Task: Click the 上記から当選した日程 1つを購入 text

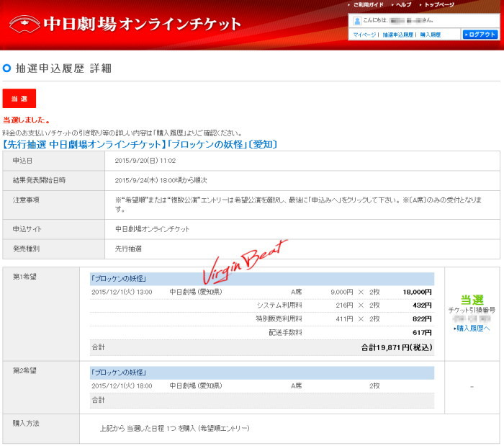Action: click(174, 428)
